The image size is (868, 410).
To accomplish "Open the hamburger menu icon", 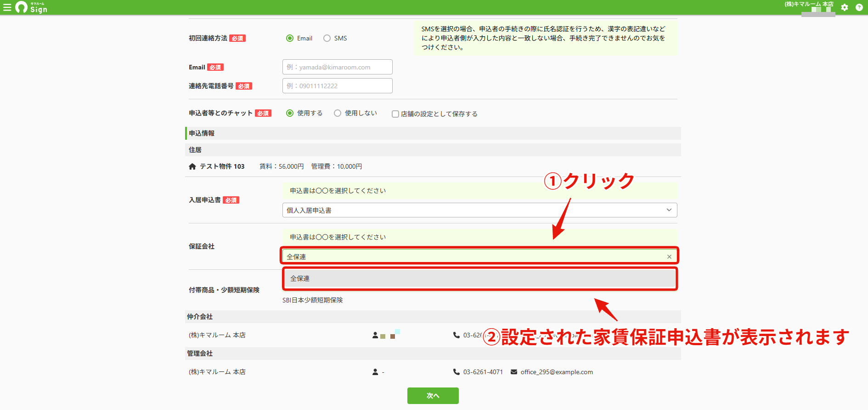I will pyautogui.click(x=7, y=7).
